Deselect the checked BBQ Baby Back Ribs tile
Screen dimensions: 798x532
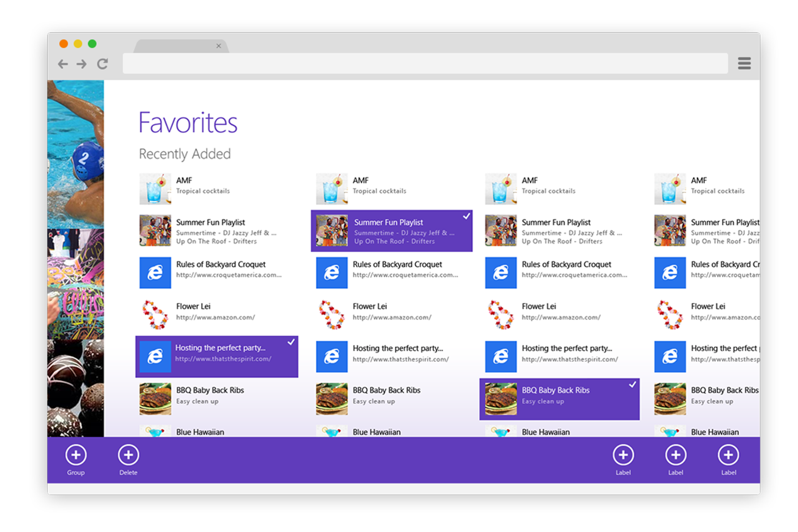point(559,399)
